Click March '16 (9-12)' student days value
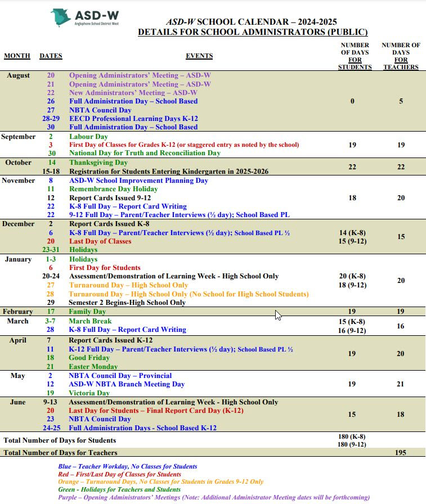This screenshot has width=426, height=504. click(352, 330)
